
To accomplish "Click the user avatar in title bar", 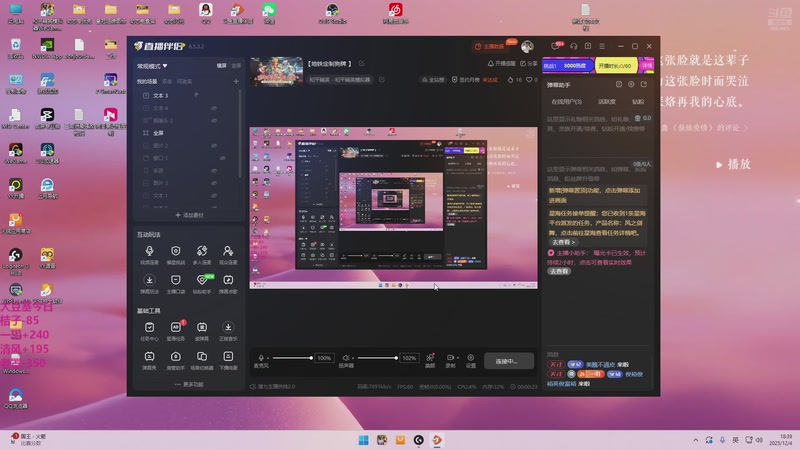I will (527, 46).
